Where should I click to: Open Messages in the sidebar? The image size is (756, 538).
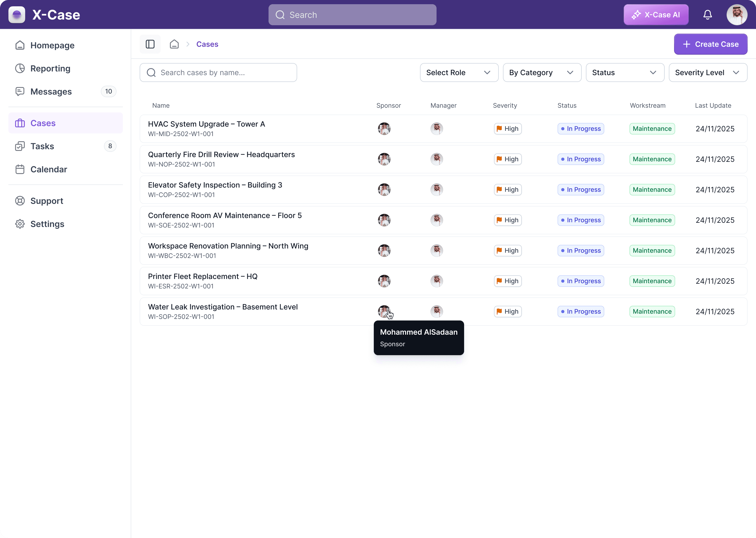coord(51,91)
